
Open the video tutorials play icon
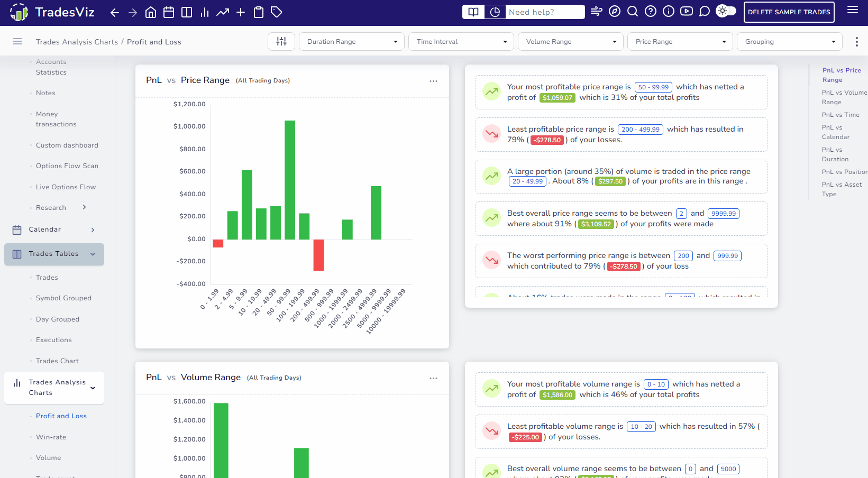coord(687,12)
